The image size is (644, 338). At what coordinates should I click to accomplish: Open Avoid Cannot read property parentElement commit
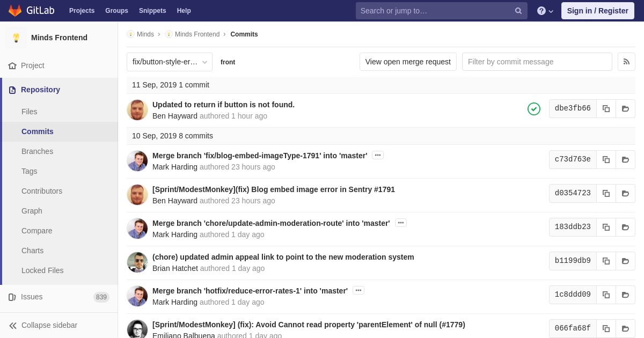309,325
